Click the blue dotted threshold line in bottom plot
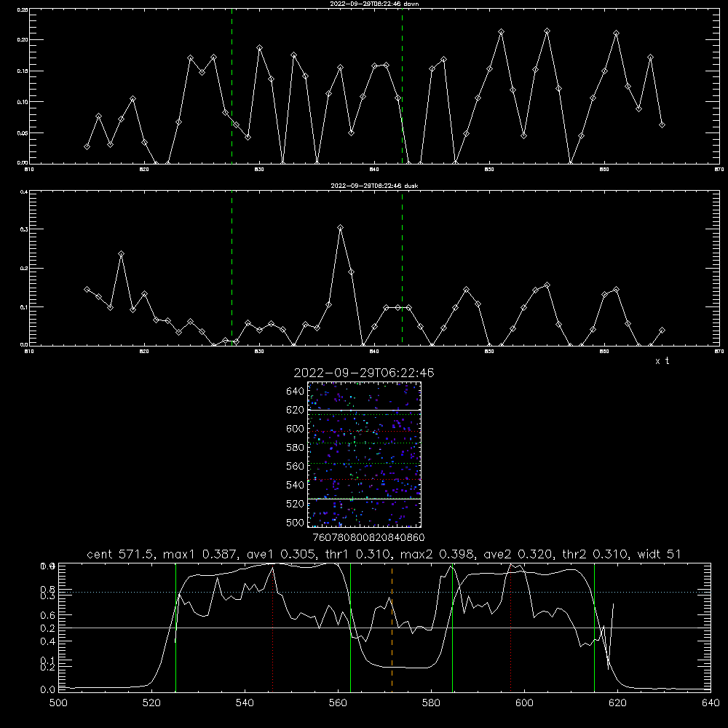The image size is (728, 728). (x=384, y=592)
